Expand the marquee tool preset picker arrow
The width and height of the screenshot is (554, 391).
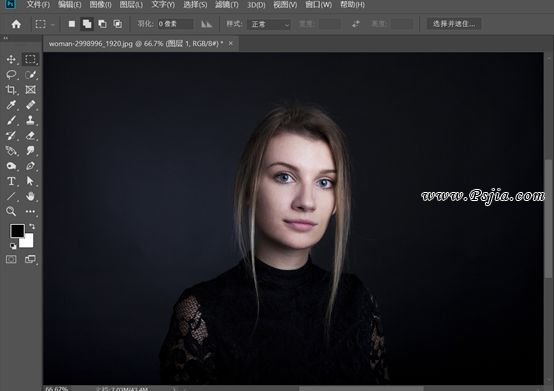tap(53, 24)
